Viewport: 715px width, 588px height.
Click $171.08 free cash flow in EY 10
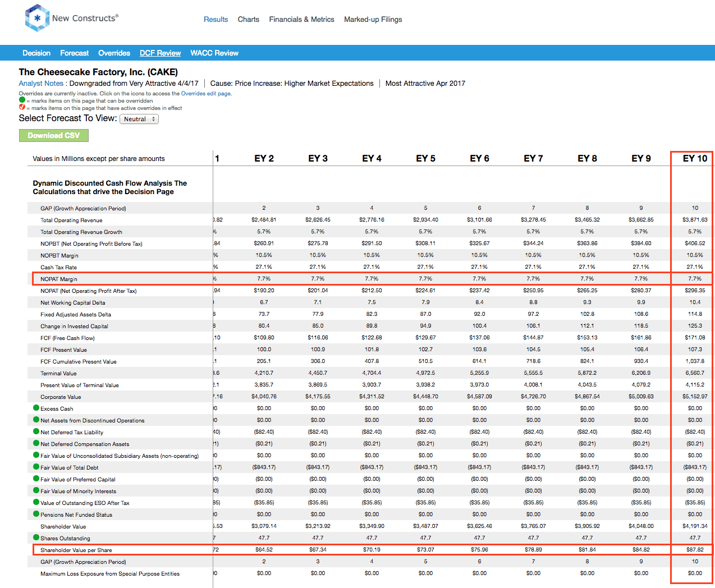point(695,338)
